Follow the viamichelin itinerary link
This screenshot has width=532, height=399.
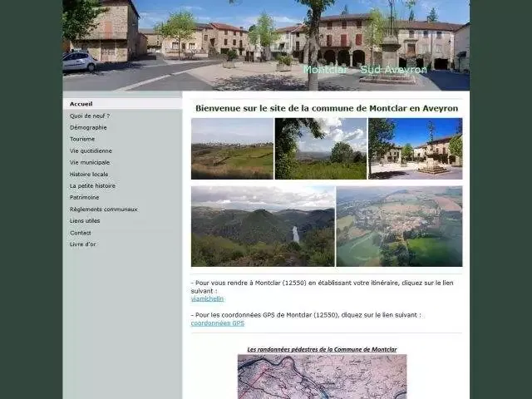[207, 299]
